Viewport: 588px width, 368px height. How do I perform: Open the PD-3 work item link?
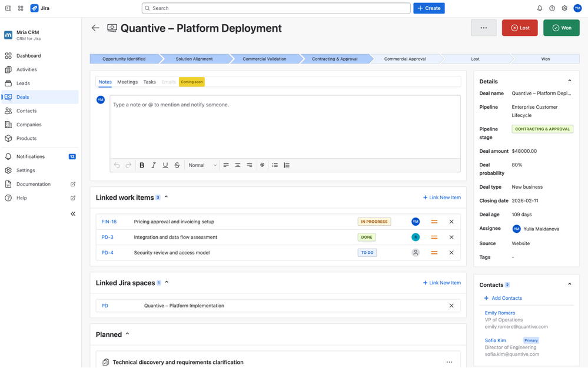click(x=107, y=237)
